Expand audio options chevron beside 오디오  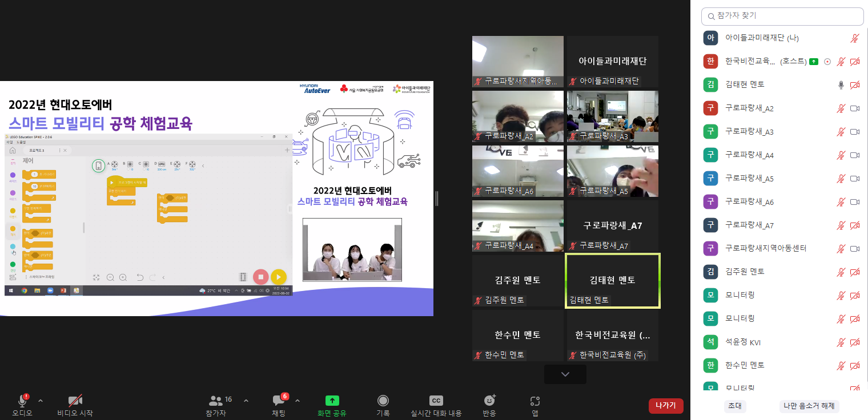click(40, 401)
